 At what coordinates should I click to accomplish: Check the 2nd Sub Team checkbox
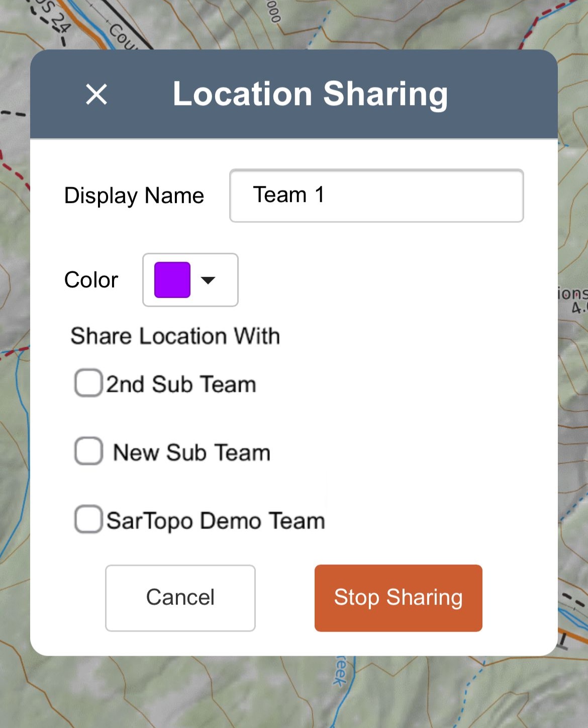click(89, 383)
